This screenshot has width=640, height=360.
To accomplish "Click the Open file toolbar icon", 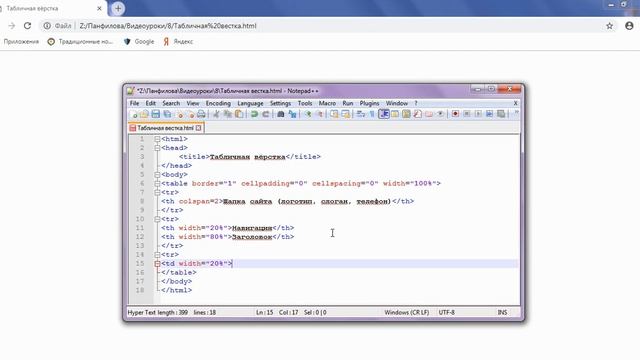I will click(144, 114).
